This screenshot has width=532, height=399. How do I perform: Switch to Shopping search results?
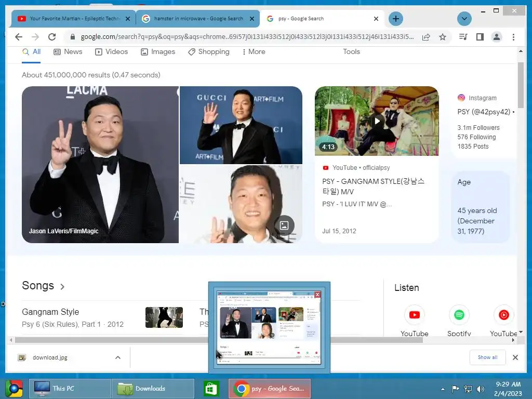coord(209,52)
